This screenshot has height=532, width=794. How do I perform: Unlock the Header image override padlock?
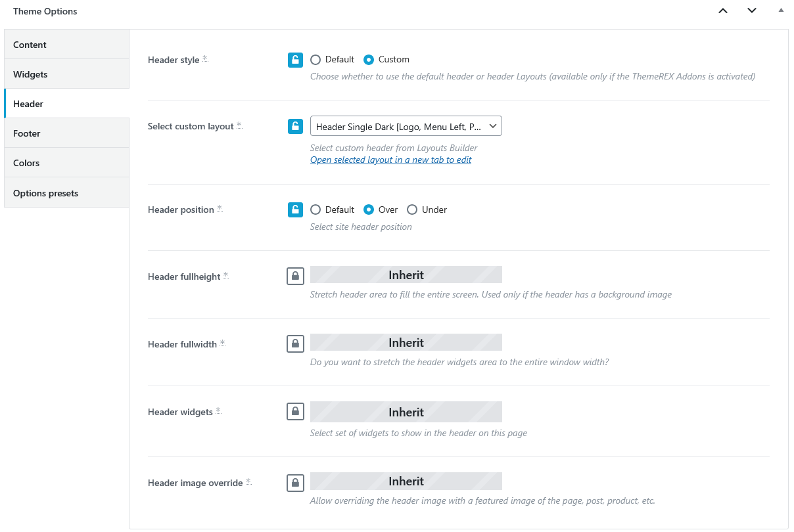tap(295, 483)
